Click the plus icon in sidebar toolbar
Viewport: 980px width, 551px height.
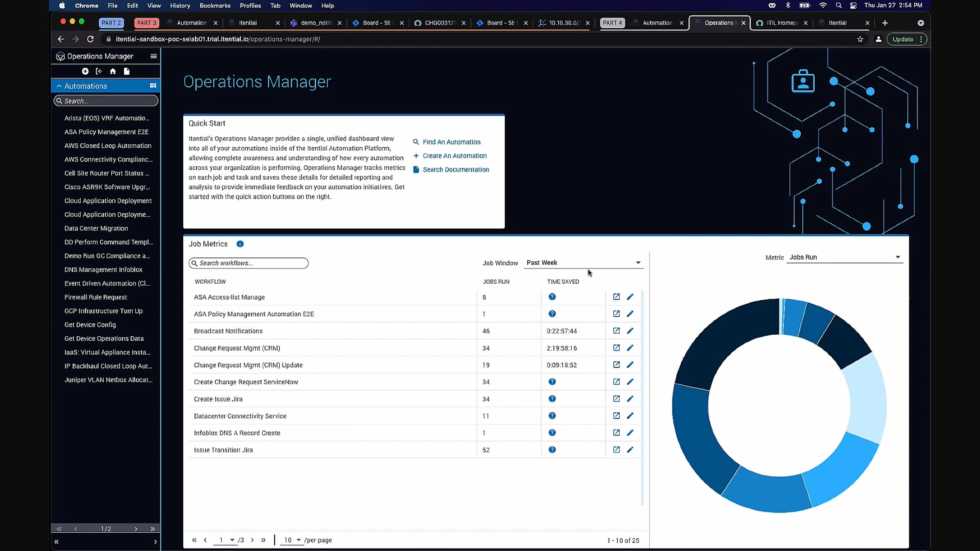[85, 71]
